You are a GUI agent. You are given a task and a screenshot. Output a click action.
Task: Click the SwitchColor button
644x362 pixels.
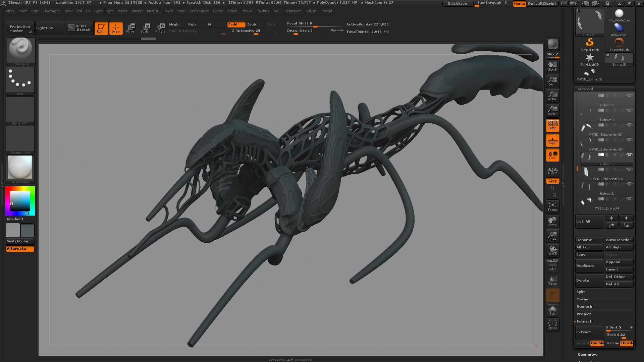[x=20, y=241]
